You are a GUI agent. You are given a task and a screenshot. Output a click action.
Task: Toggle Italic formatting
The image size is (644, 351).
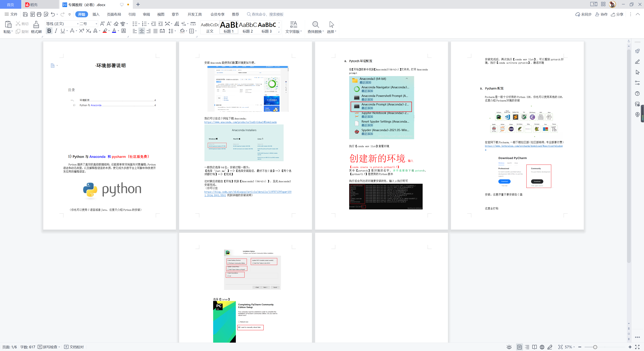[x=56, y=31]
